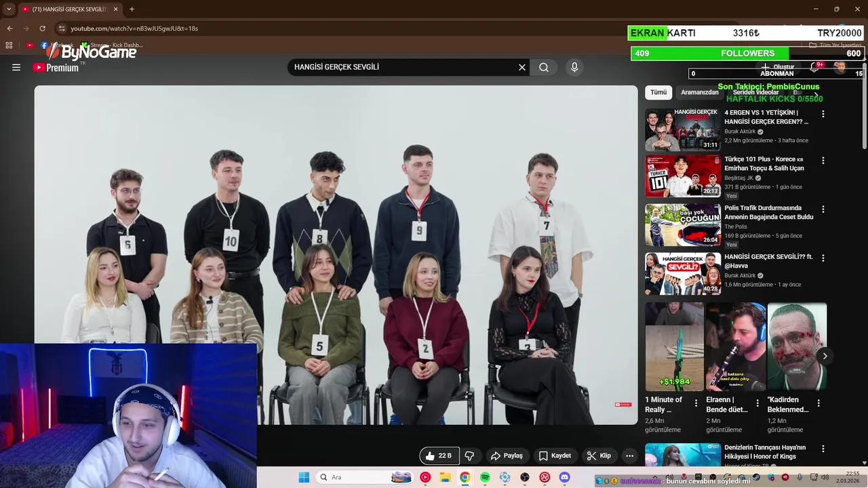Dislike the video with thumbs-down
Viewport: 868px width, 488px height.
pos(469,455)
